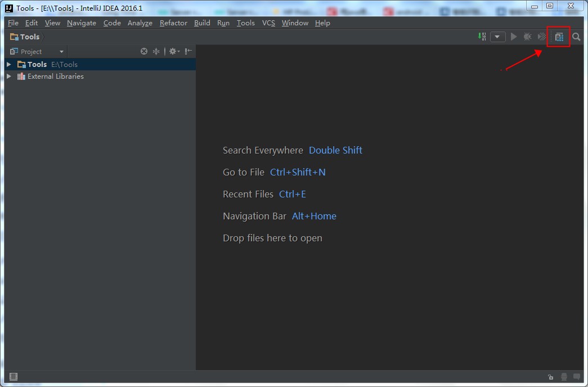Open the File menu
Viewport: 588px width, 387px height.
coord(13,23)
